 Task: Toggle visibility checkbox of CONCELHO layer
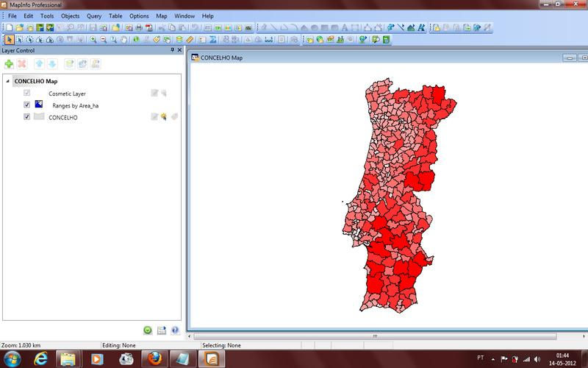pyautogui.click(x=26, y=117)
